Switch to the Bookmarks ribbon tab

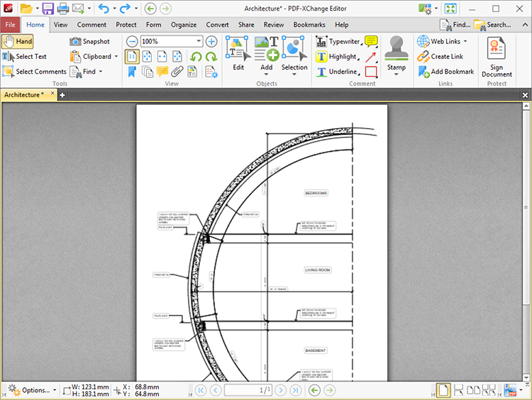[309, 25]
